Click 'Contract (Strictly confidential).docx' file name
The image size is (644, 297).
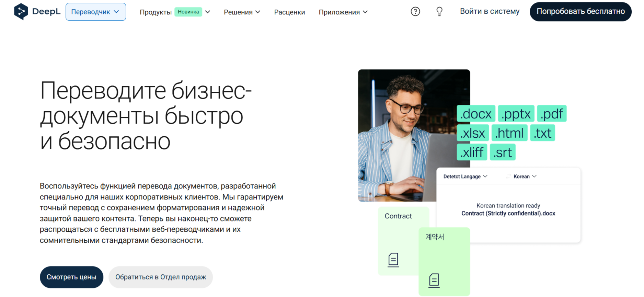[508, 214]
